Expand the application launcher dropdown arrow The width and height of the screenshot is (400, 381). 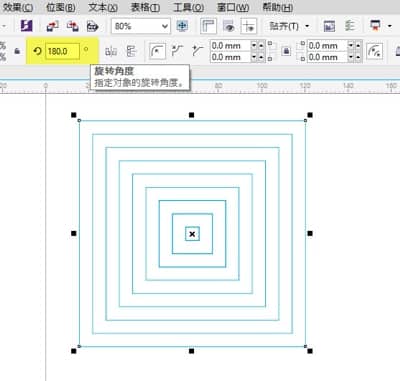point(390,26)
